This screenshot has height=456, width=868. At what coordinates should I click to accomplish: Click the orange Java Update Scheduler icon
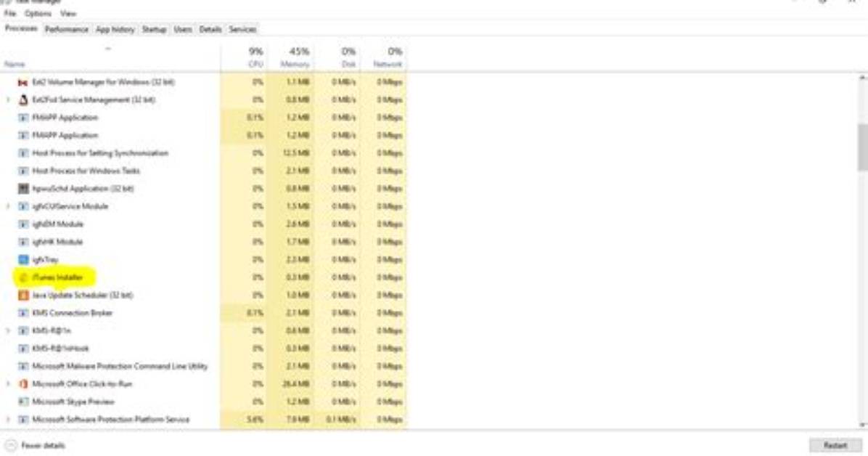tap(22, 295)
